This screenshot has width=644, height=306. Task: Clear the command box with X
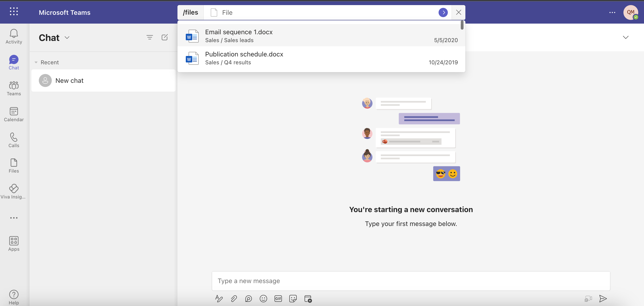tap(458, 12)
